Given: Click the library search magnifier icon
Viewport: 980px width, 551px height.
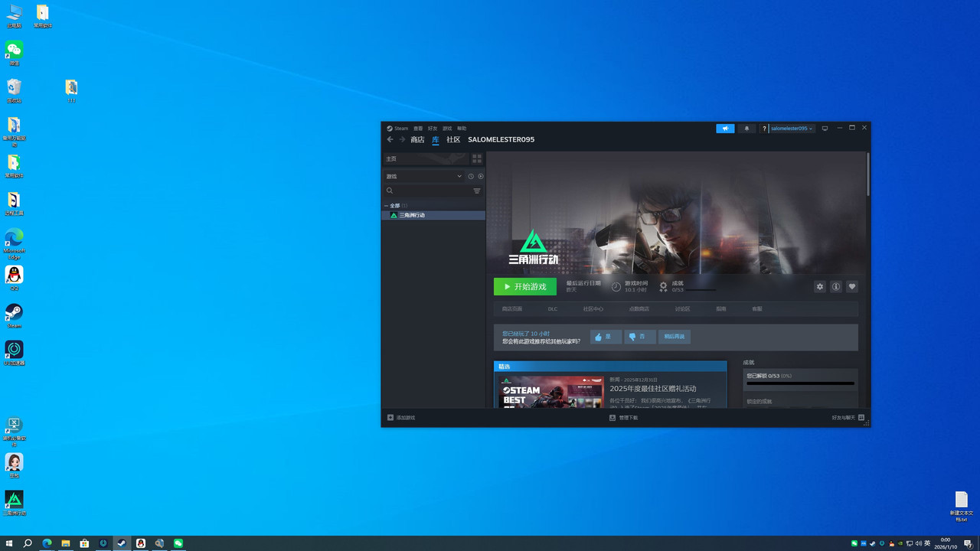Looking at the screenshot, I should coord(390,191).
